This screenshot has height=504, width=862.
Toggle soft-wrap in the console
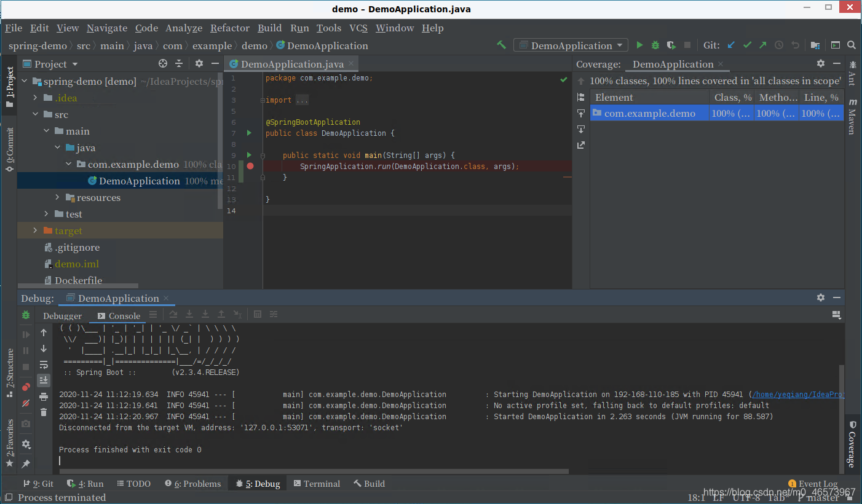pos(44,364)
